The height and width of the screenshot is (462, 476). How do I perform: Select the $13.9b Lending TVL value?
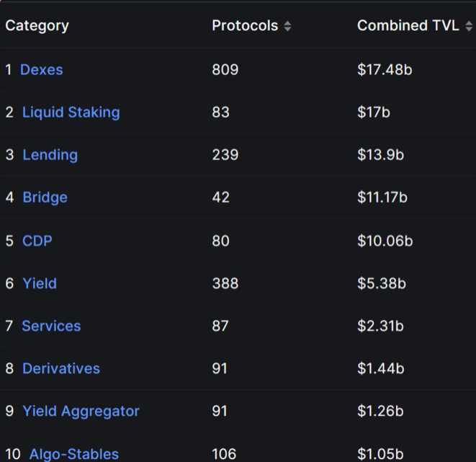pyautogui.click(x=380, y=155)
